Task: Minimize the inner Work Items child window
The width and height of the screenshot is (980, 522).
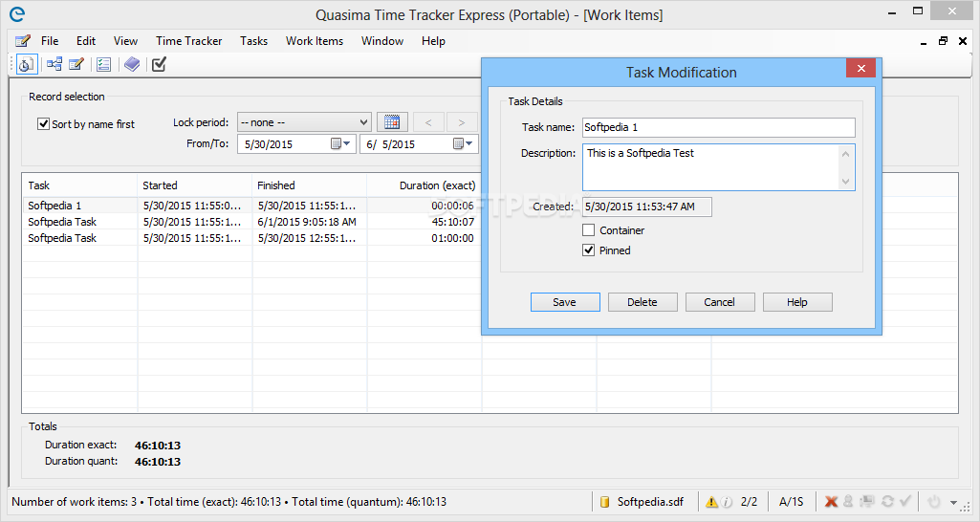Action: tap(924, 42)
